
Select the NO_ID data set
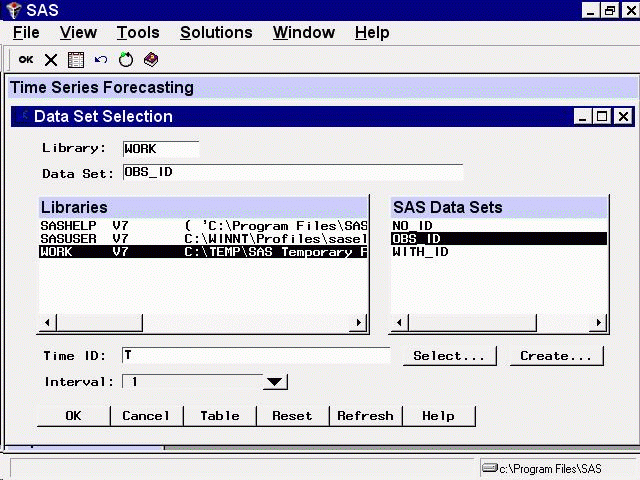pyautogui.click(x=499, y=226)
